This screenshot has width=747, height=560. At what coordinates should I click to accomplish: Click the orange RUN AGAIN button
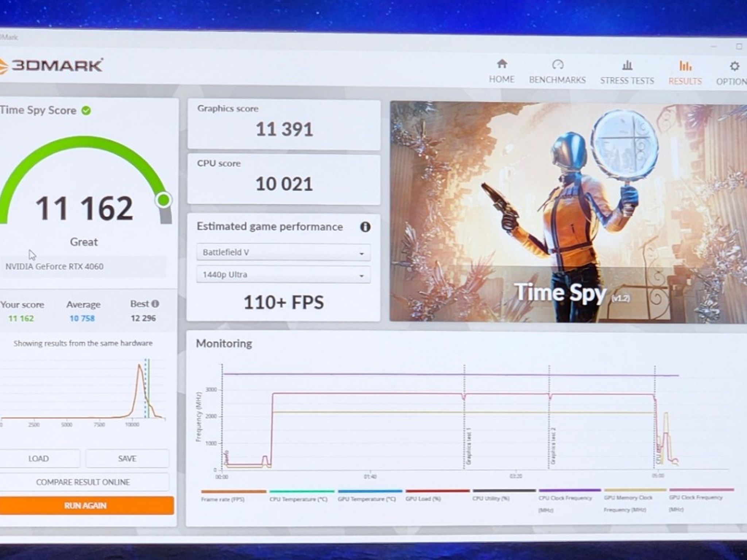(86, 506)
